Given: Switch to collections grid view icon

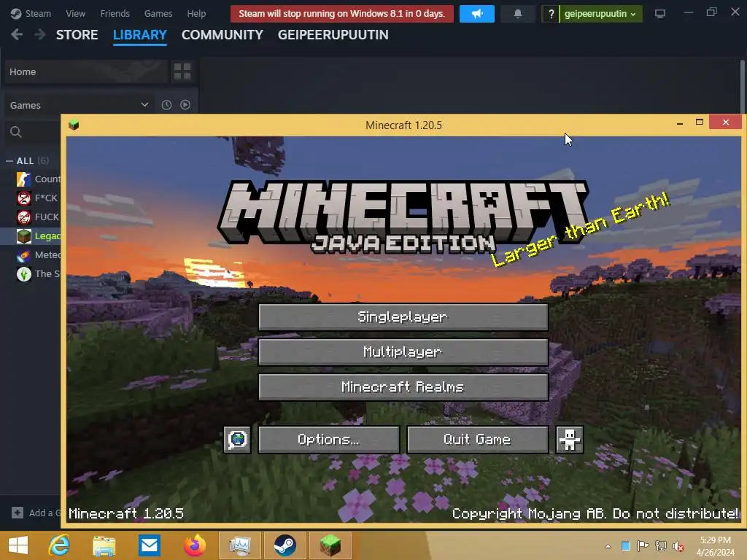Looking at the screenshot, I should (x=182, y=71).
